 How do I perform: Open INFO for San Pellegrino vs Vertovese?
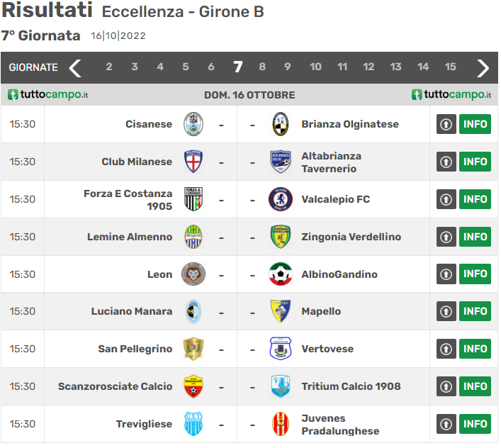[x=475, y=349]
